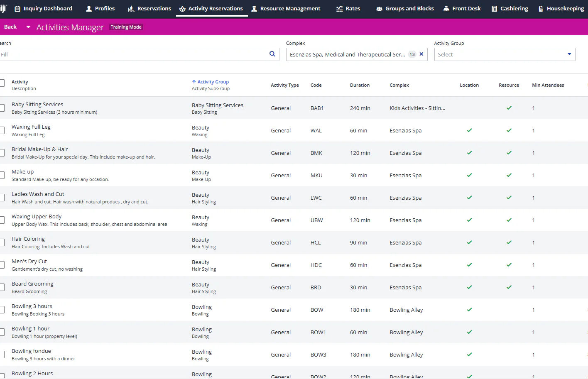Click Location checkmark for Ladies Wash and Cut
Viewport: 588px width, 379px height.
pos(469,198)
